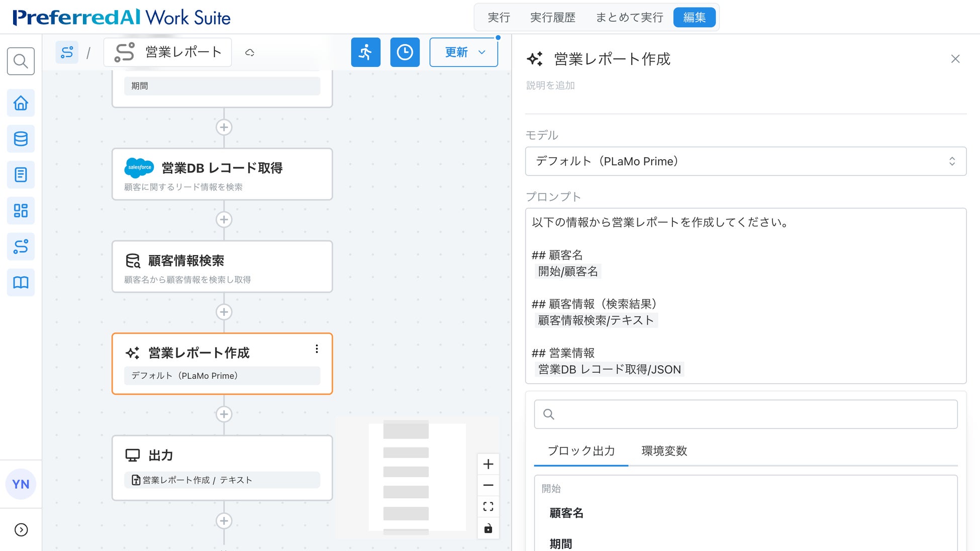Screen dimensions: 980x551
Task: Open three-dot menu on 営業レポート作成 block
Action: tap(317, 349)
